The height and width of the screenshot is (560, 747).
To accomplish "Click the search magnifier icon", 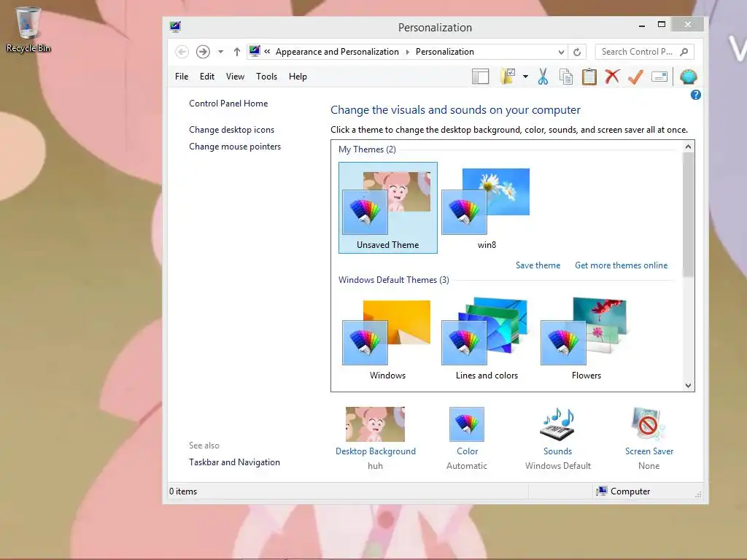I will tap(684, 52).
